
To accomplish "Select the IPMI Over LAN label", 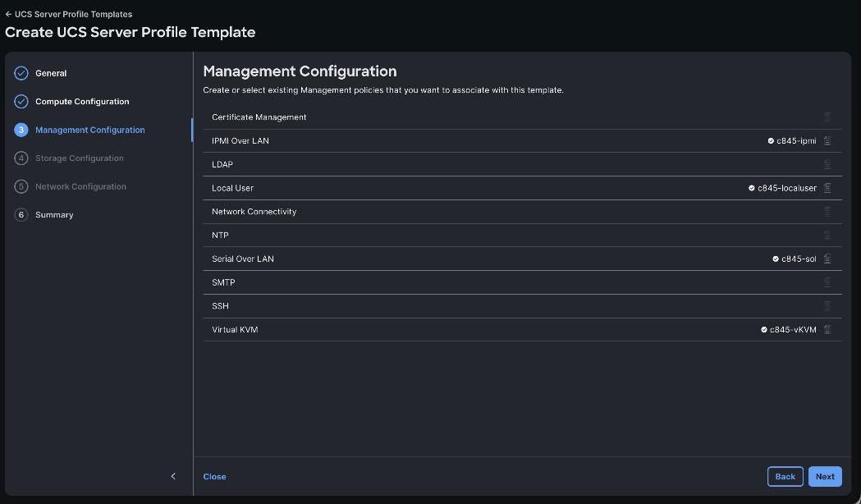I will click(240, 140).
